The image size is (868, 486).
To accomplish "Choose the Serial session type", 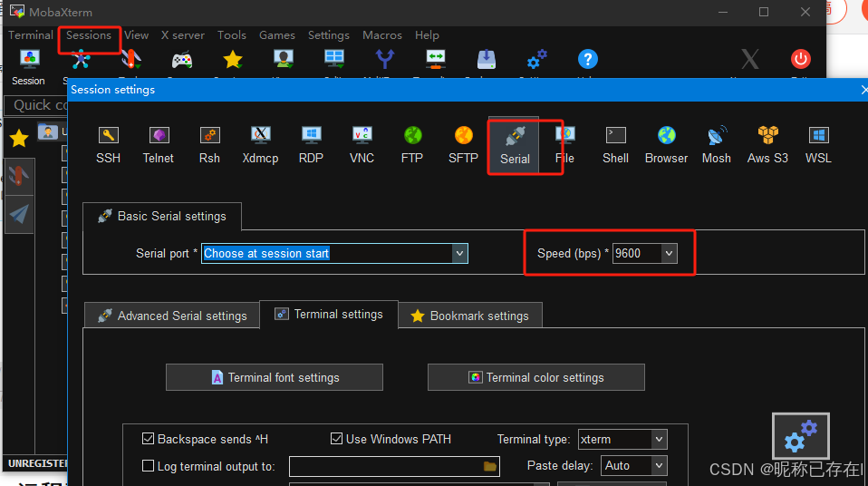I will (515, 146).
